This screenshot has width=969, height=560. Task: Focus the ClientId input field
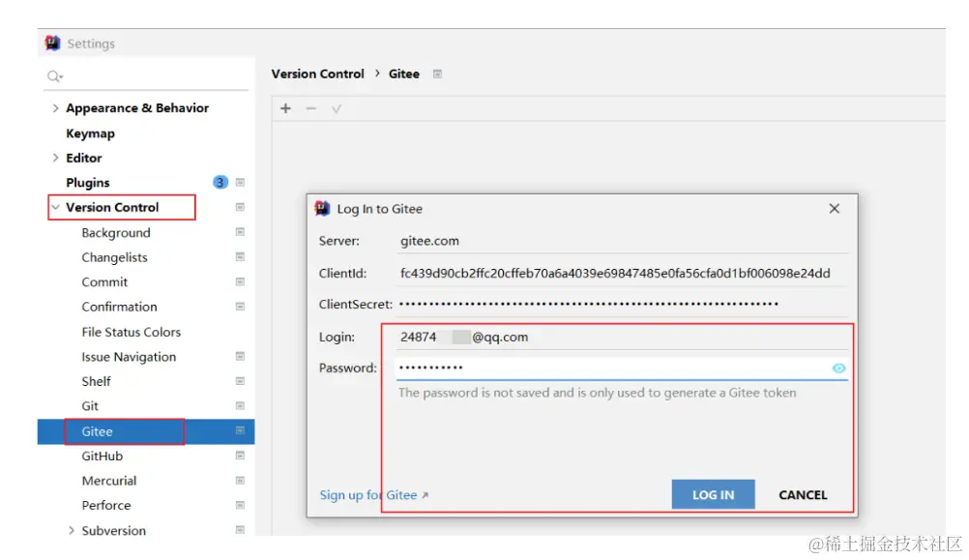click(x=621, y=273)
